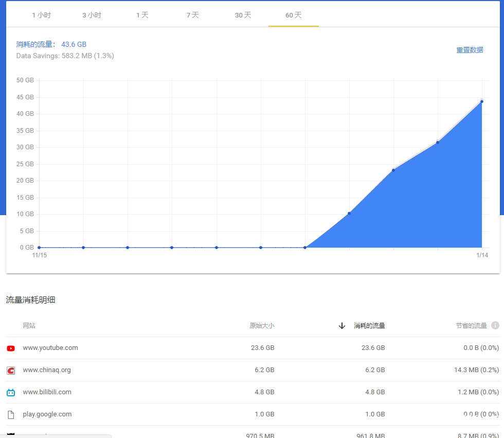Viewport: 504px width, 438px height.
Task: Open the www.bilibili.com row entry
Action: coord(47,392)
